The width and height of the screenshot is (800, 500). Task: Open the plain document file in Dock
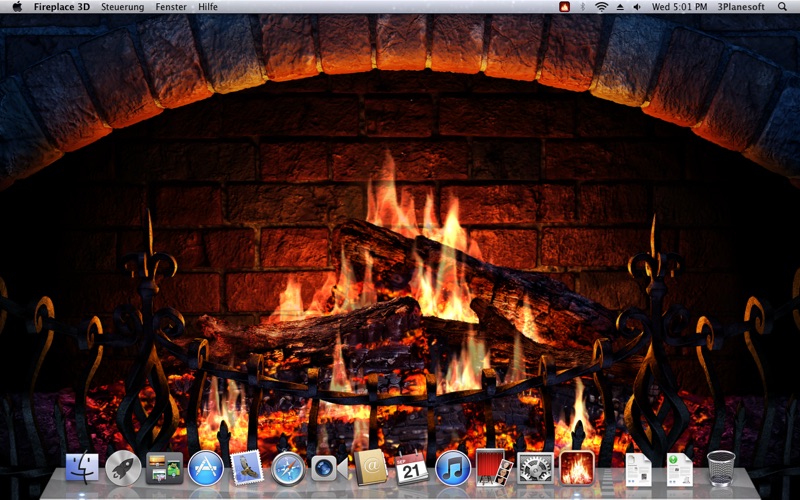(638, 469)
